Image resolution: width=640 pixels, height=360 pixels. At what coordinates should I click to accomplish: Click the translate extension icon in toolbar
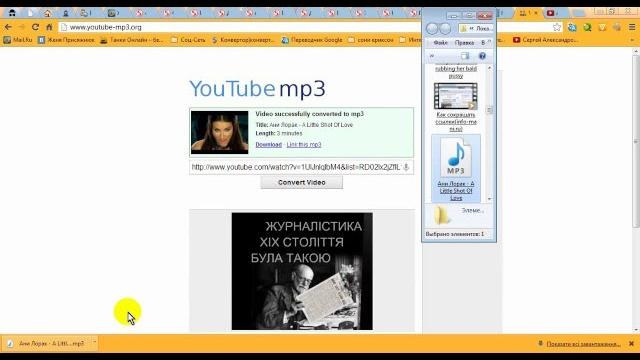(x=572, y=27)
